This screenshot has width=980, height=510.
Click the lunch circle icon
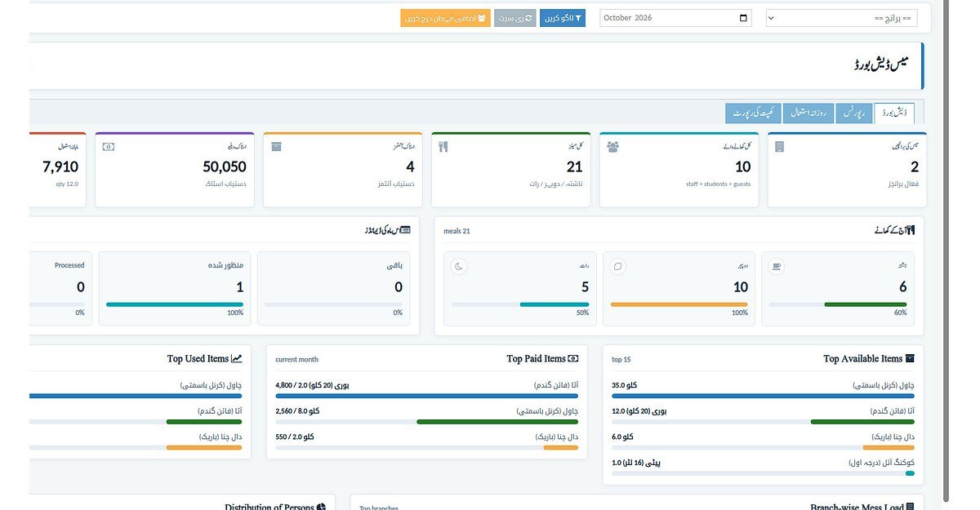coord(618,266)
